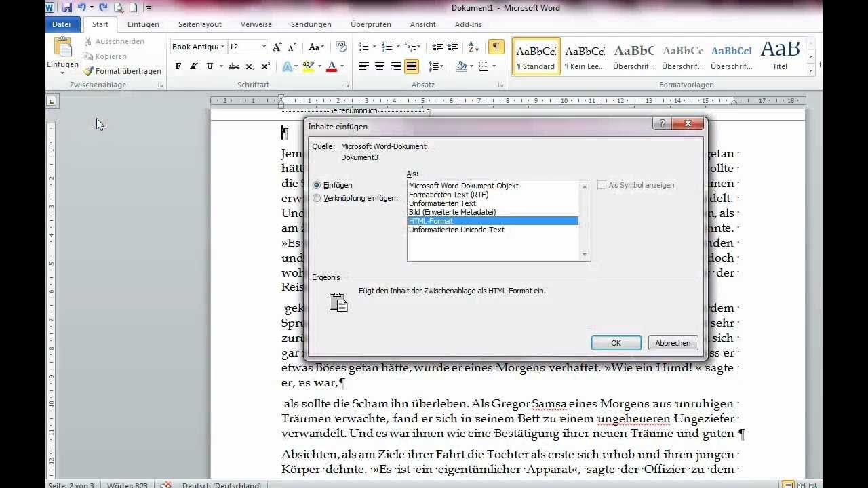The width and height of the screenshot is (868, 488).
Task: Select Verknüpfung einfügen radio button
Action: 317,198
